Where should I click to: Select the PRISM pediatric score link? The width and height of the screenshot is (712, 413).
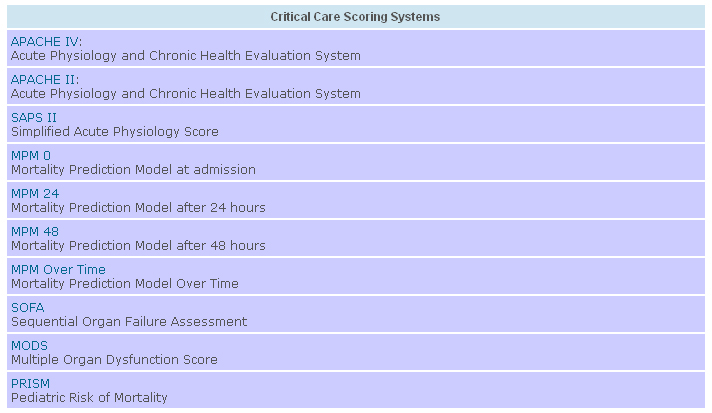30,384
